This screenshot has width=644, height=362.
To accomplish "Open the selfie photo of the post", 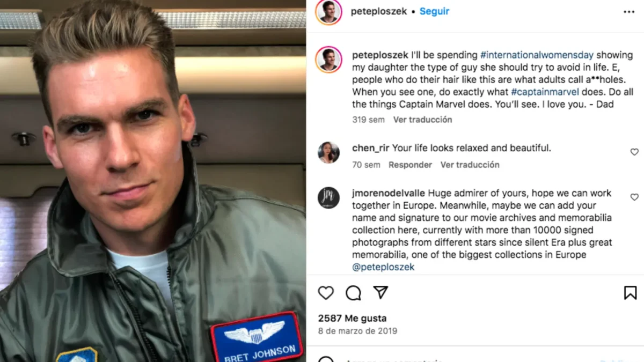I will tap(153, 181).
